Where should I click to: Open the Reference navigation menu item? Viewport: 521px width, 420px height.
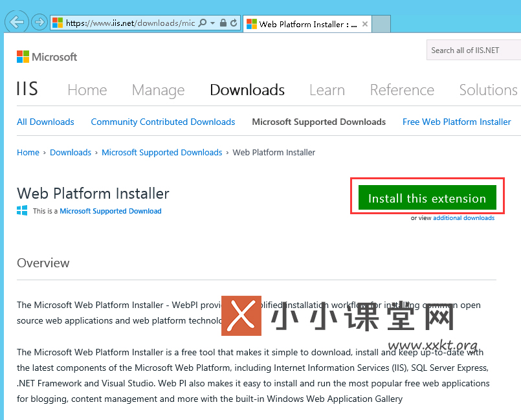pos(402,90)
